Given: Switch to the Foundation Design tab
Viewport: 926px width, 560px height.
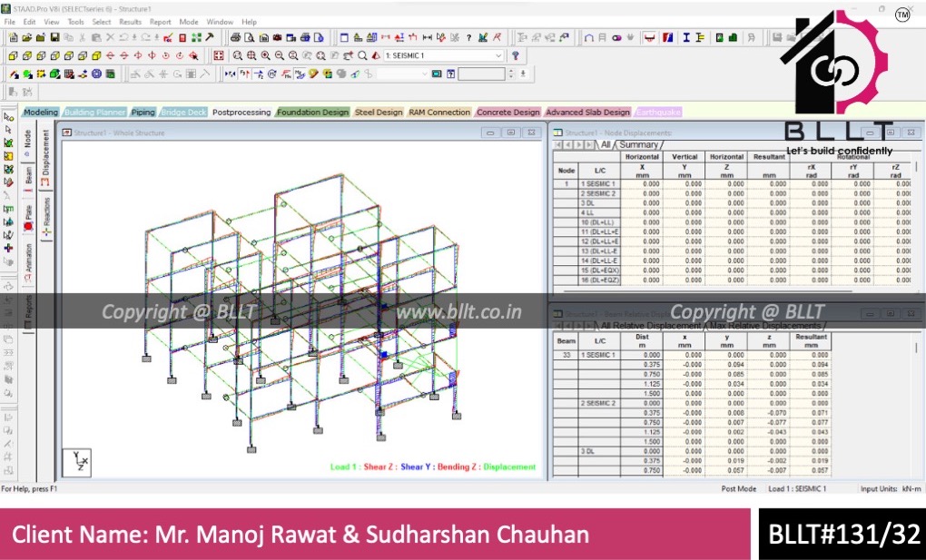Looking at the screenshot, I should pos(313,113).
